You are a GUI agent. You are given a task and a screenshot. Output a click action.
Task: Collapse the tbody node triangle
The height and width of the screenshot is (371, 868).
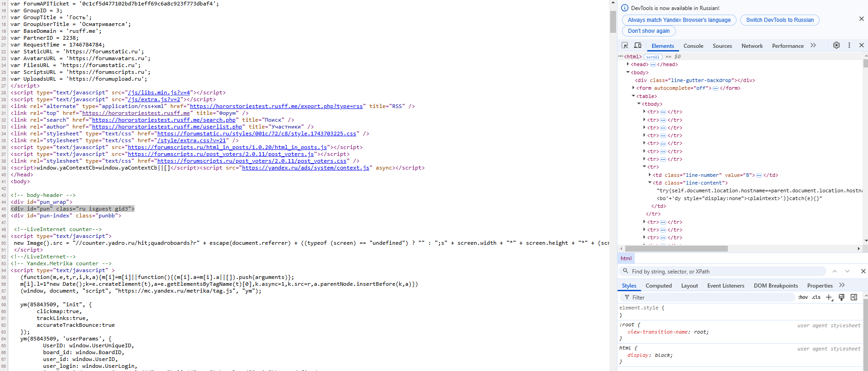[639, 104]
